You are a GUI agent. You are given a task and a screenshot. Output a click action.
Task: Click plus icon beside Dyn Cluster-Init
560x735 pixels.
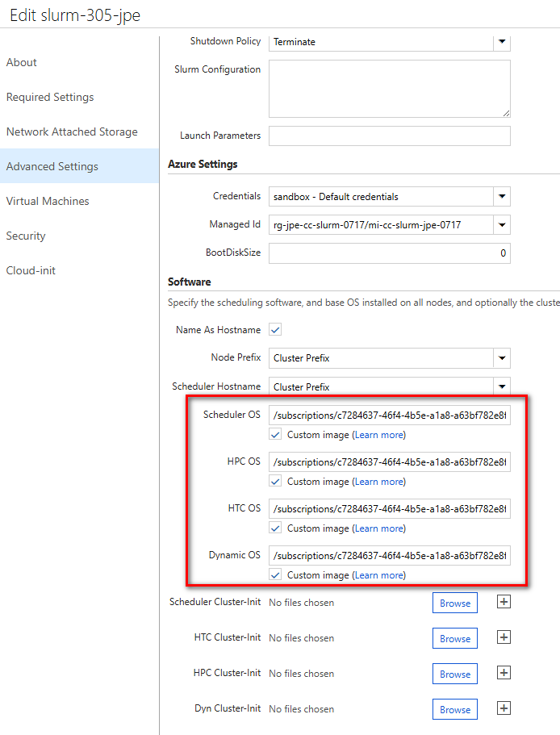point(504,708)
